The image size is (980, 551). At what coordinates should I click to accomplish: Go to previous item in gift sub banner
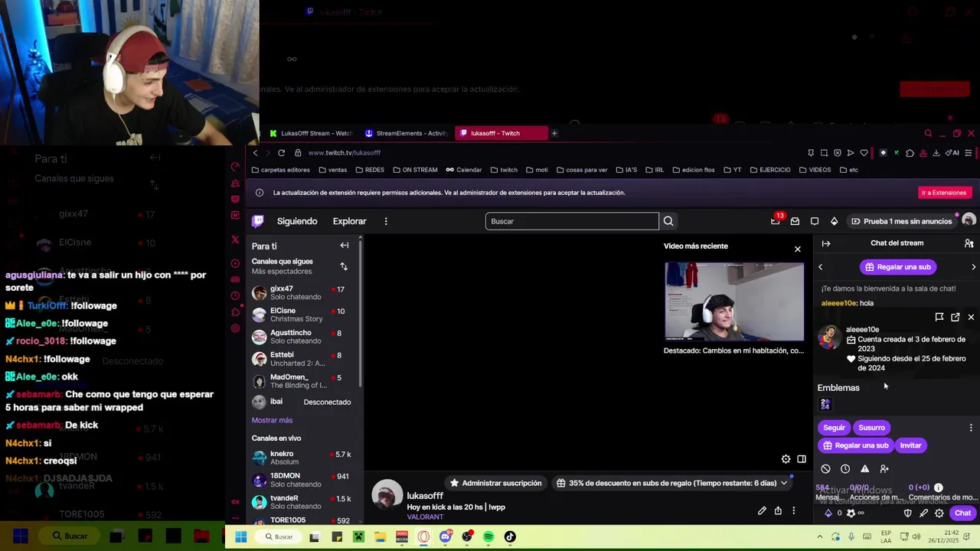[820, 267]
